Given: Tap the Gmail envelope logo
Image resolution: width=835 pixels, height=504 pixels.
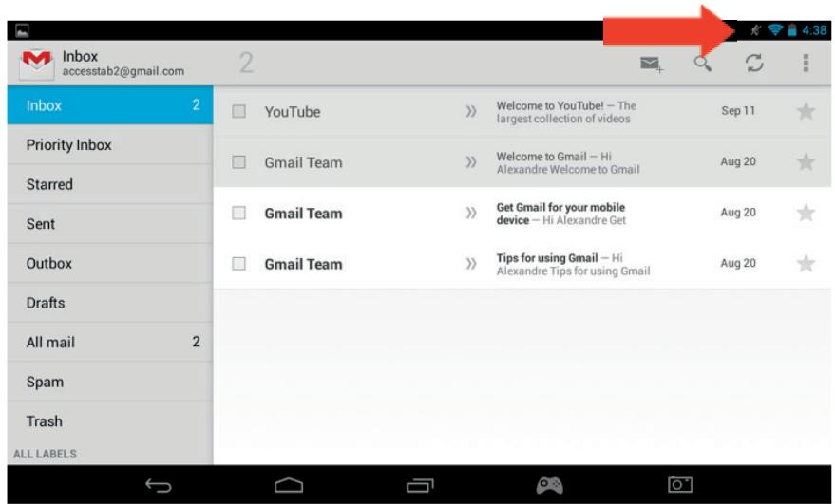Looking at the screenshot, I should tap(36, 64).
